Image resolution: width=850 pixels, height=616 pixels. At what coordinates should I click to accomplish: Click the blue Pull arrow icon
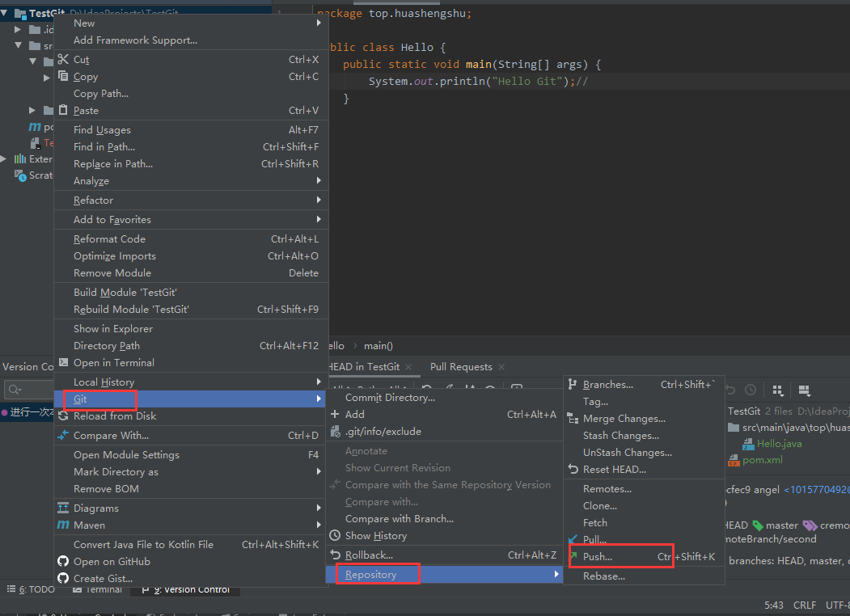point(573,539)
